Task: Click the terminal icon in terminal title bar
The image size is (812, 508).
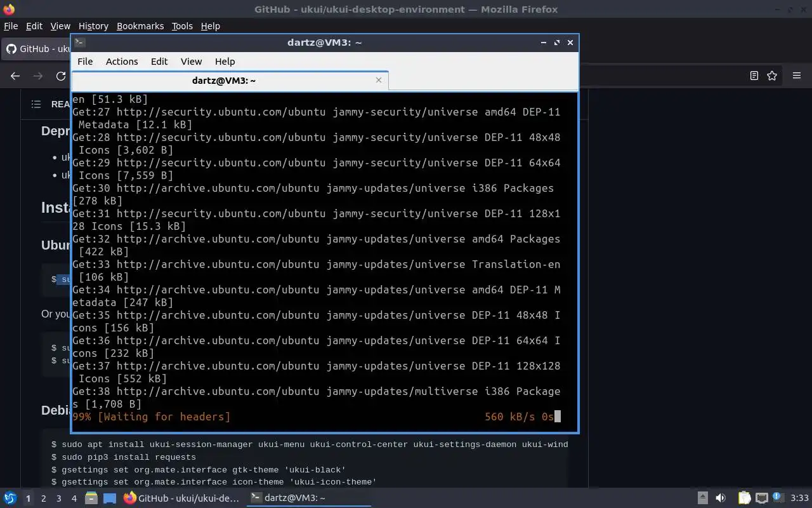Action: [x=79, y=43]
